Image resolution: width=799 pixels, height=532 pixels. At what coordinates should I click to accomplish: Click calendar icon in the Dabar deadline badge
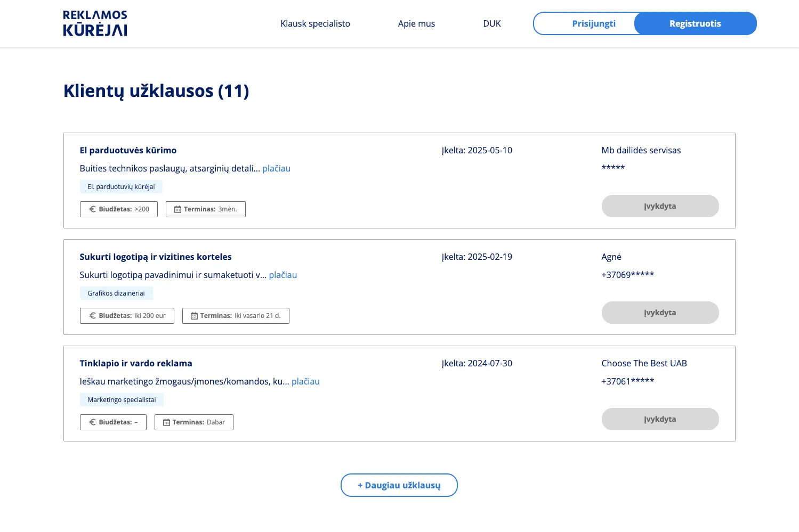[x=166, y=422]
